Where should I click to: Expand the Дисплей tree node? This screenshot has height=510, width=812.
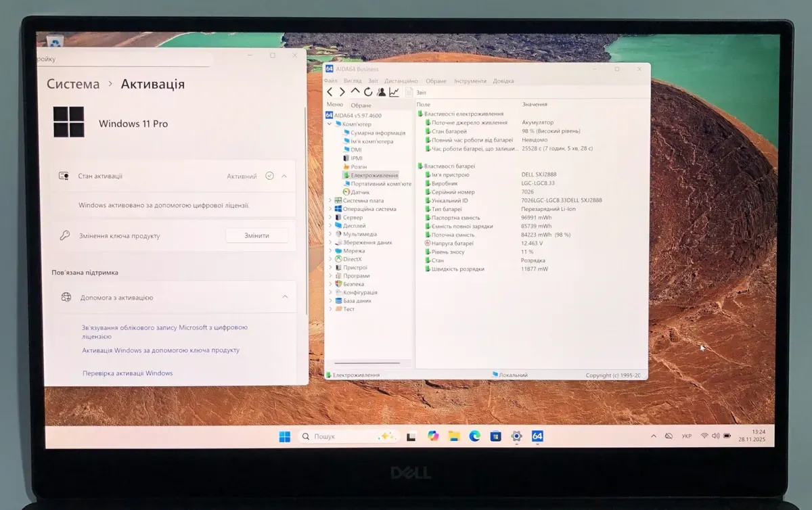point(330,226)
